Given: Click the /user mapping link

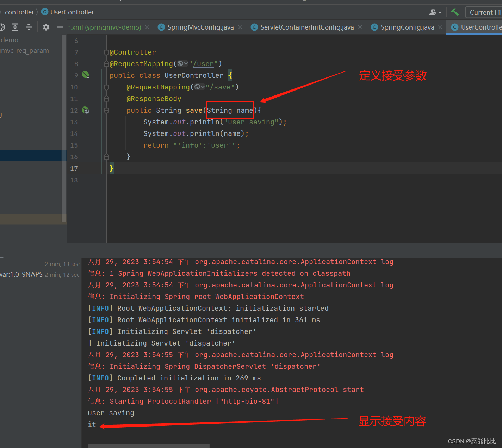Looking at the screenshot, I should pos(203,64).
